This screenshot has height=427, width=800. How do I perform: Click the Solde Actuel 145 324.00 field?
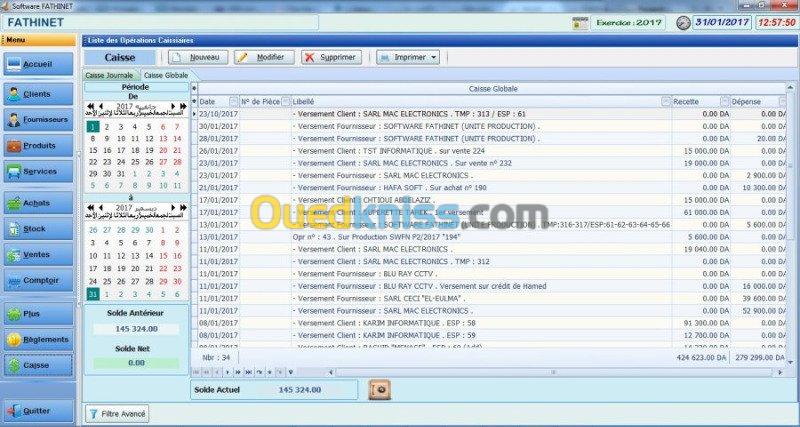coord(299,390)
